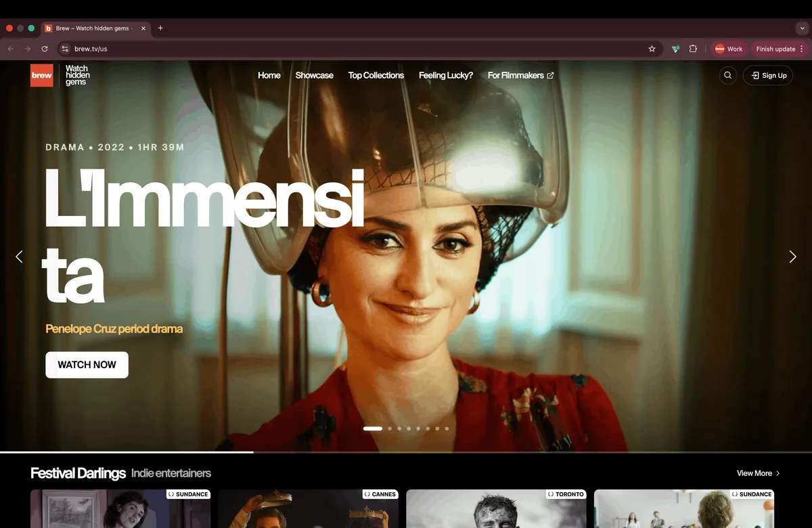
Task: Click the Watch hidden gems tagline
Action: (77, 75)
